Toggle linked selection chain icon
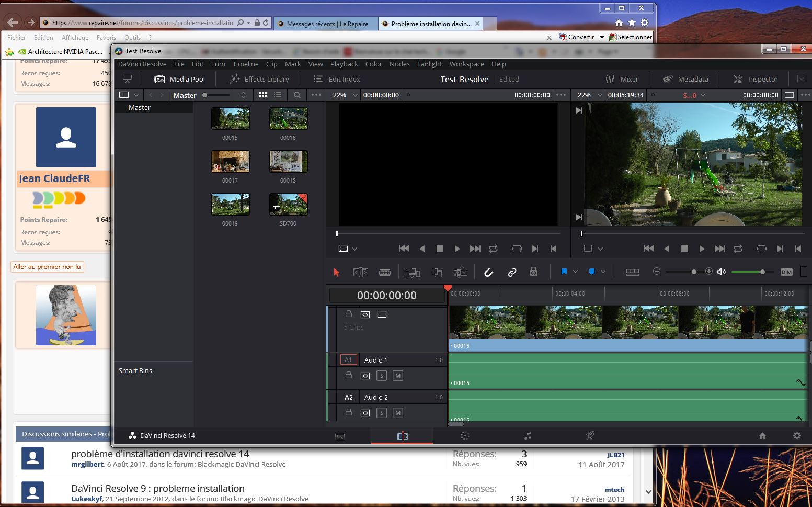Image resolution: width=812 pixels, height=507 pixels. (512, 272)
